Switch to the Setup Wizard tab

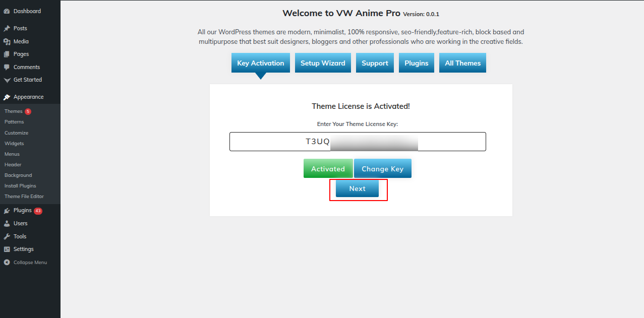pos(323,63)
